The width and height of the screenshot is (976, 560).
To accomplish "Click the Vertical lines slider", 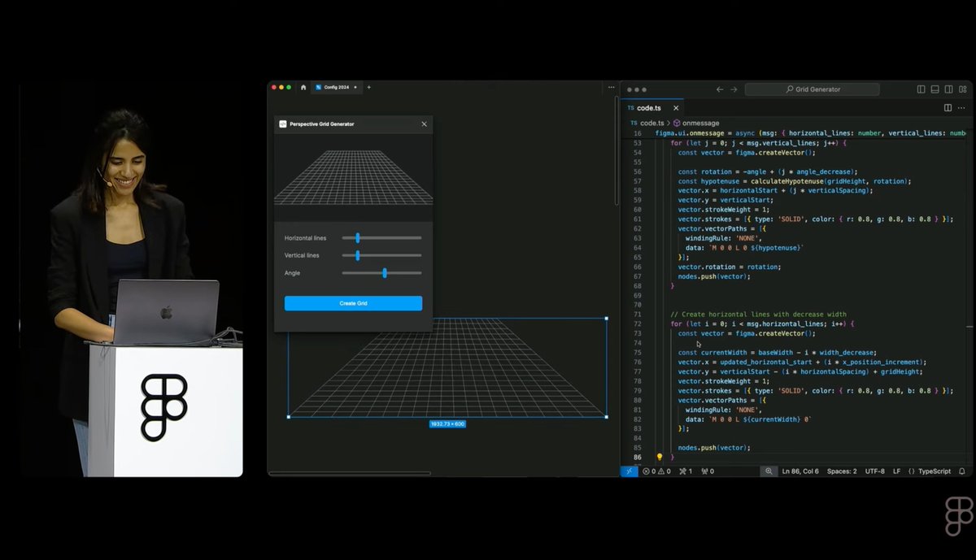I will (x=381, y=255).
